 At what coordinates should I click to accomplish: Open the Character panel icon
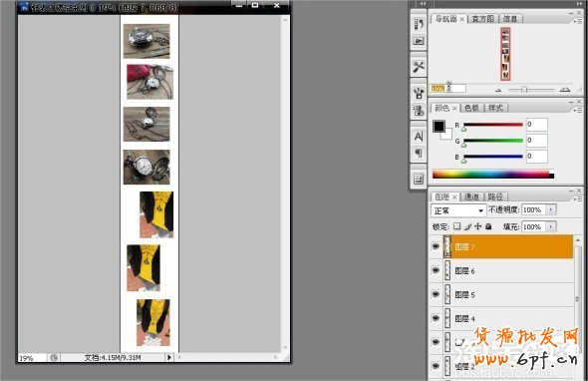[419, 137]
